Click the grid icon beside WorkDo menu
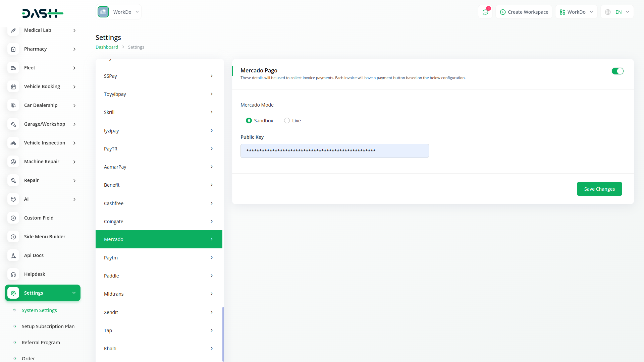644x362 pixels. click(562, 12)
